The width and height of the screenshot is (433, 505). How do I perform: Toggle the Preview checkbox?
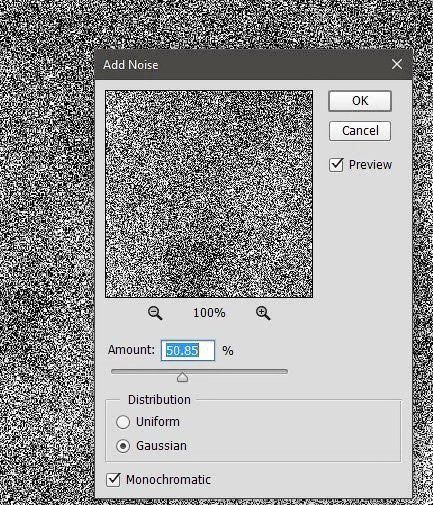click(x=336, y=165)
